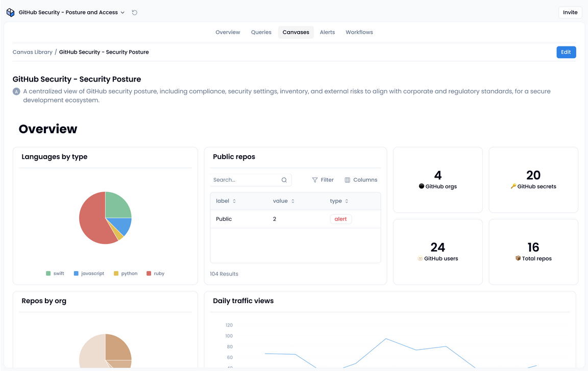588x371 pixels.
Task: Click the red alert tag
Action: click(341, 219)
